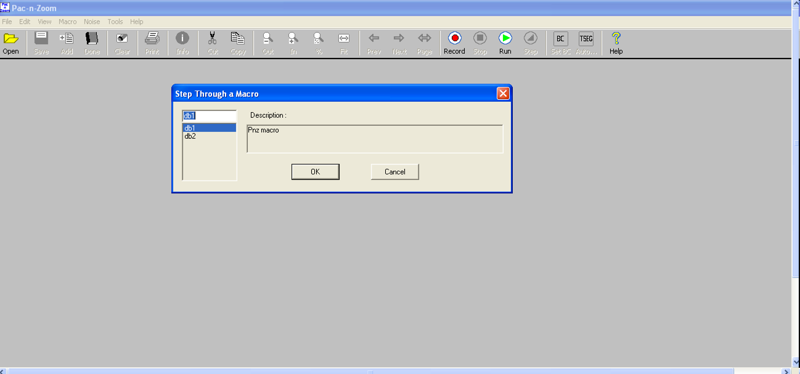Confirm the dialog with OK
The height and width of the screenshot is (374, 800).
click(315, 172)
